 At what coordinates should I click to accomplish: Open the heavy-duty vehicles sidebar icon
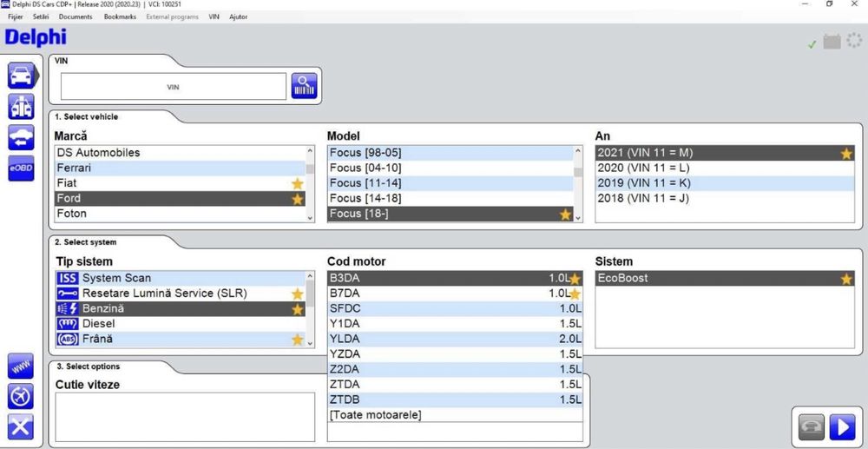click(x=21, y=106)
